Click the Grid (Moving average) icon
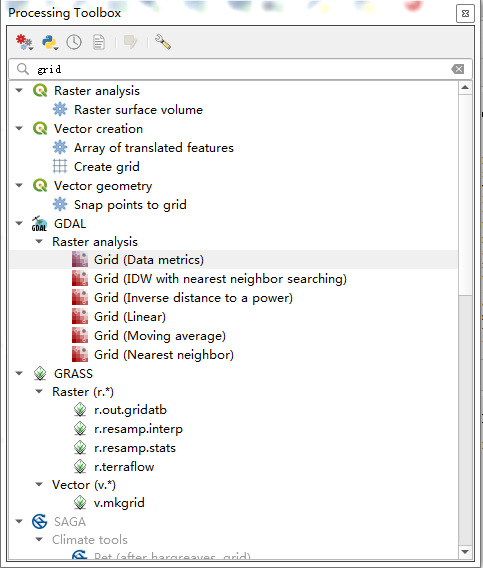 click(80, 335)
